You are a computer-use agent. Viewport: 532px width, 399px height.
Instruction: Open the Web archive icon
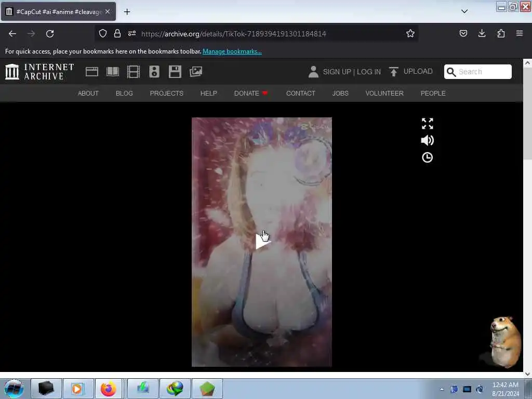[x=91, y=72]
